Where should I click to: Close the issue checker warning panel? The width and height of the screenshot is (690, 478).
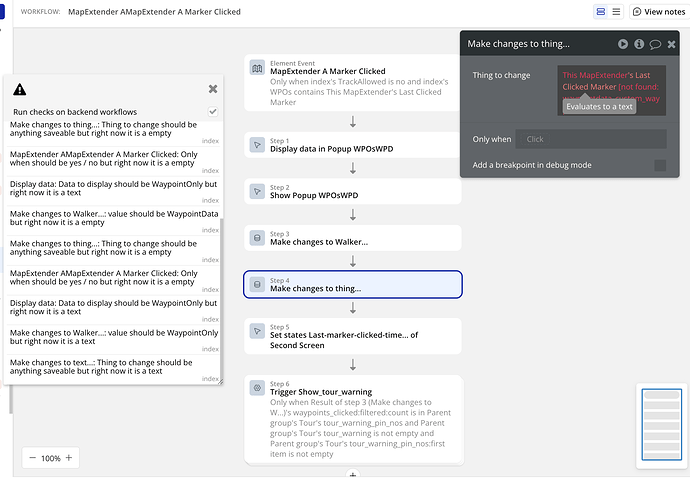213,89
